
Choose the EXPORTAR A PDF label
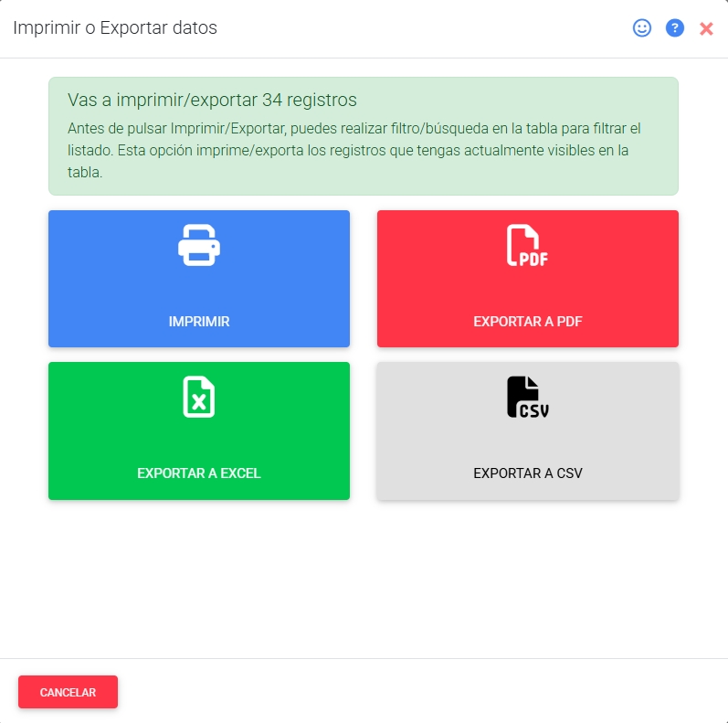click(x=528, y=322)
